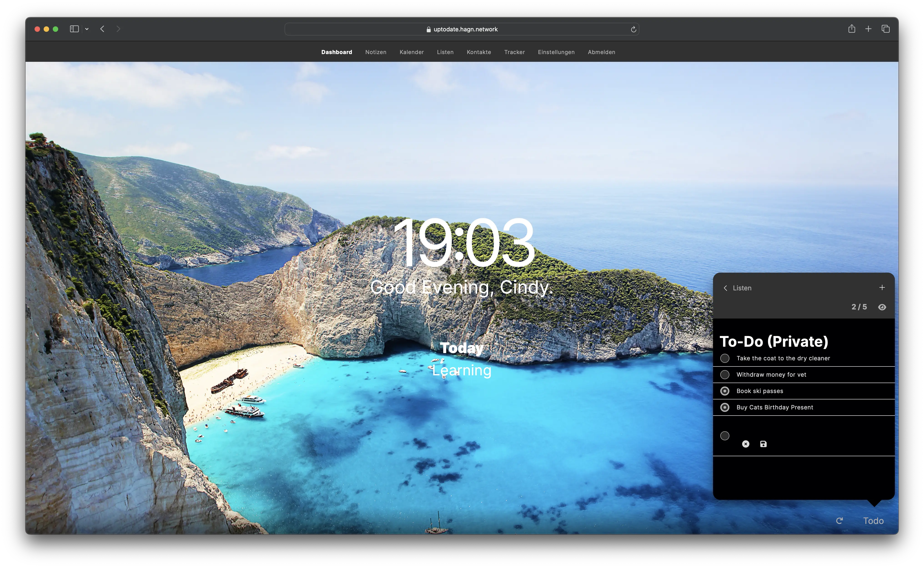The width and height of the screenshot is (924, 568).
Task: Click the refresh icon beside Todo
Action: pos(839,521)
